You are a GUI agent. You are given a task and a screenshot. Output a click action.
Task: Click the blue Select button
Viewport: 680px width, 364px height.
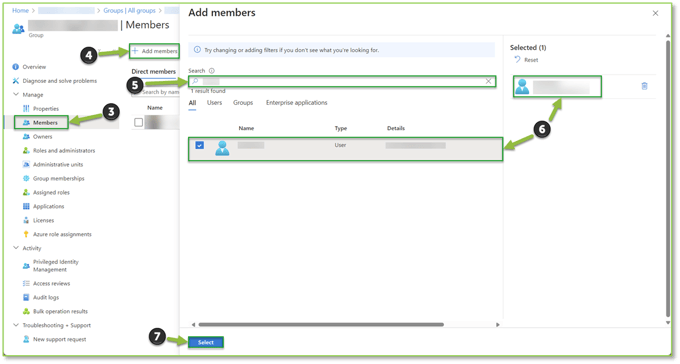(x=206, y=342)
